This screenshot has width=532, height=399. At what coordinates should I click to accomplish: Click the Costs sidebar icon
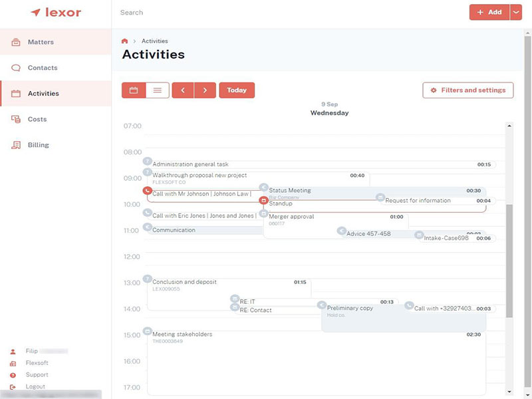point(15,119)
